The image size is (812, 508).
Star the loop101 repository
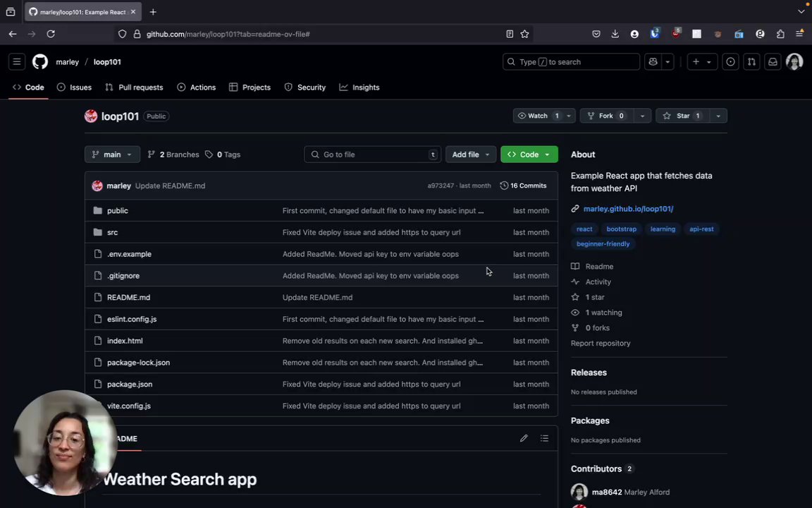coord(682,116)
